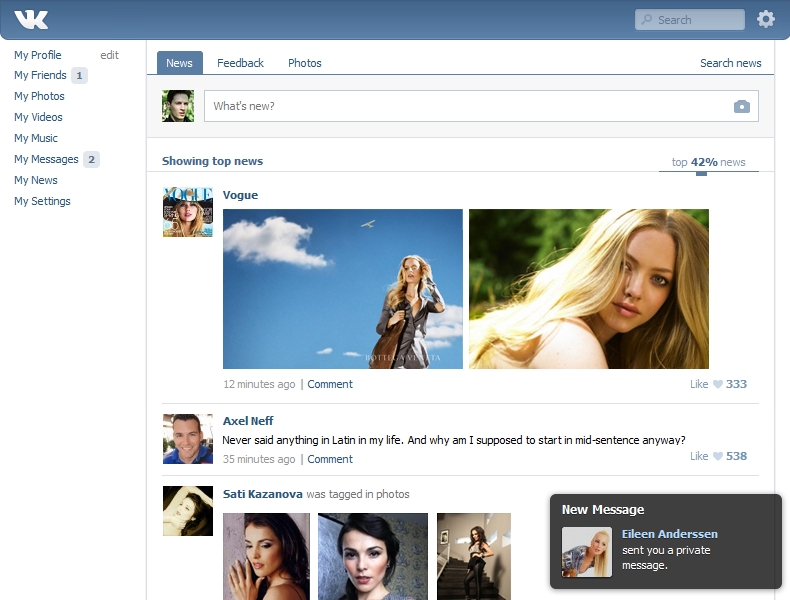
Task: Click the search magnifier icon in the header
Action: pos(646,20)
